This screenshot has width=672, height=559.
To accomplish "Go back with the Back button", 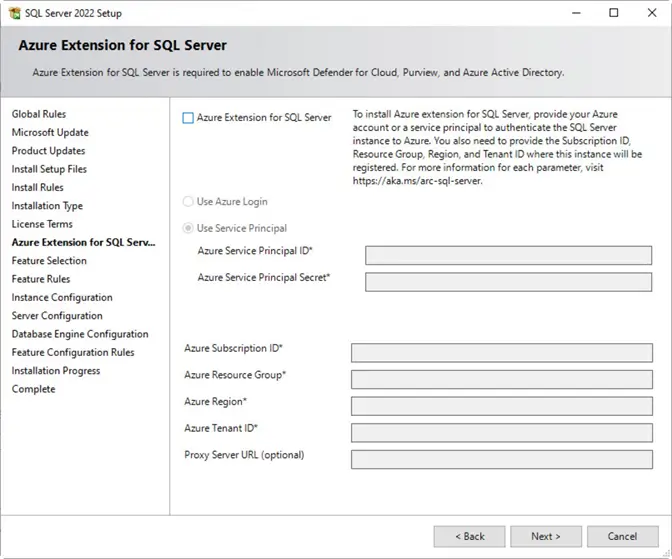I will coord(469,537).
